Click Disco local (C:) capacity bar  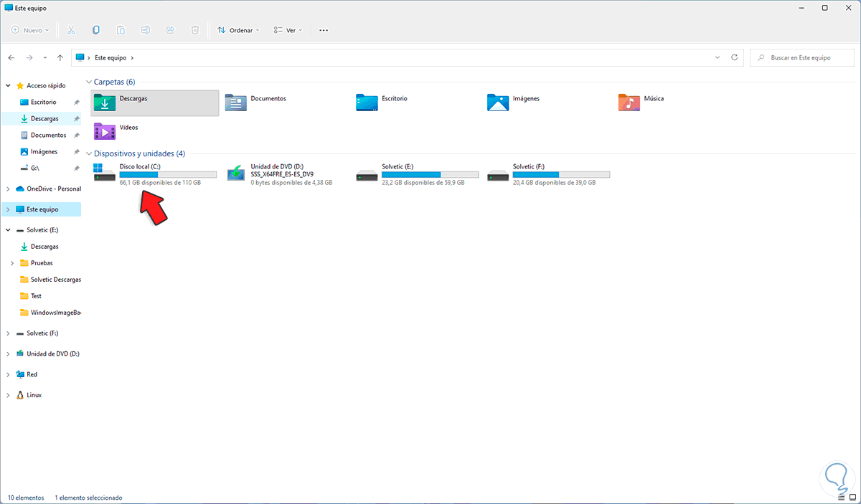point(168,174)
